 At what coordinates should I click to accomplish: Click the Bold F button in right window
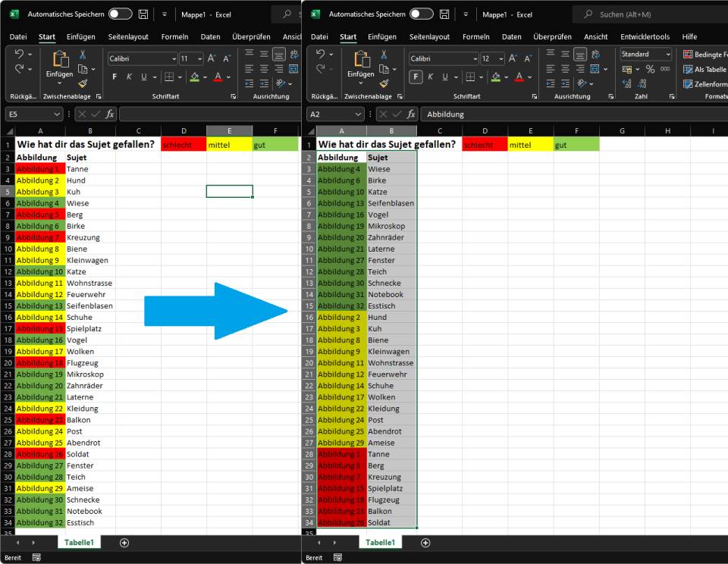tap(416, 77)
